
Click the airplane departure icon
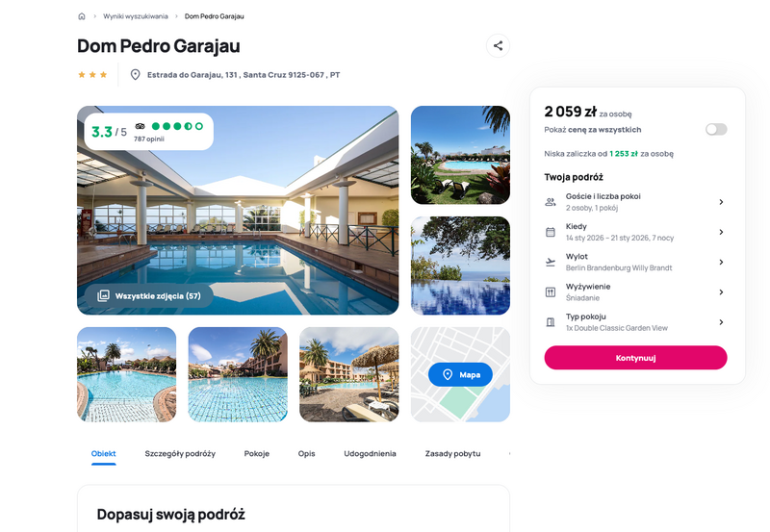coord(551,262)
